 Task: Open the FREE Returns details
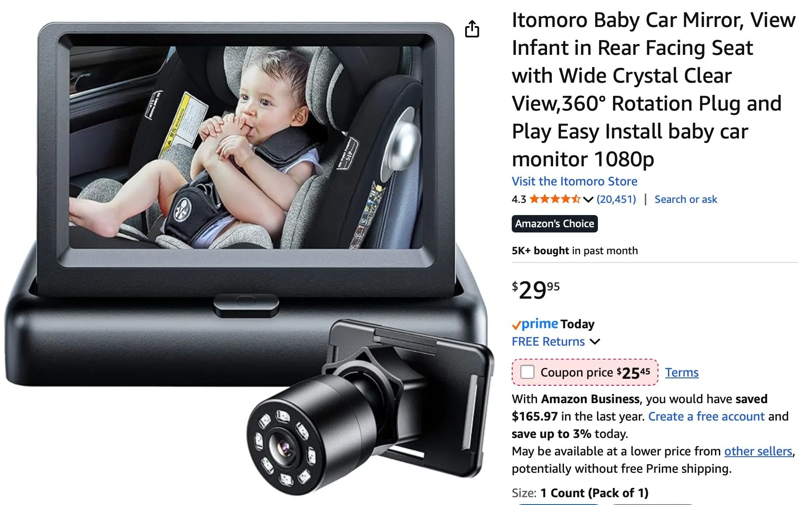pos(548,342)
